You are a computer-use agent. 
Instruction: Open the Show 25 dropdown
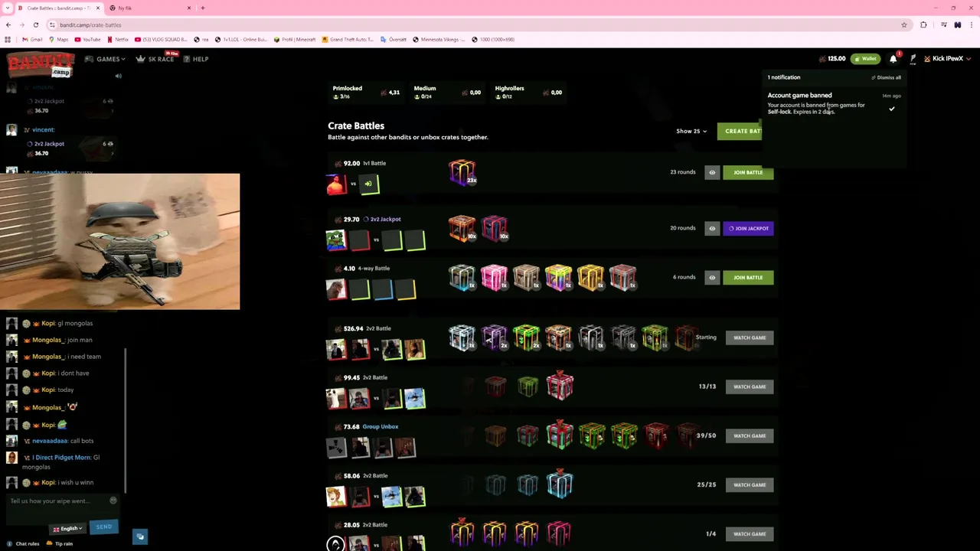(x=691, y=131)
